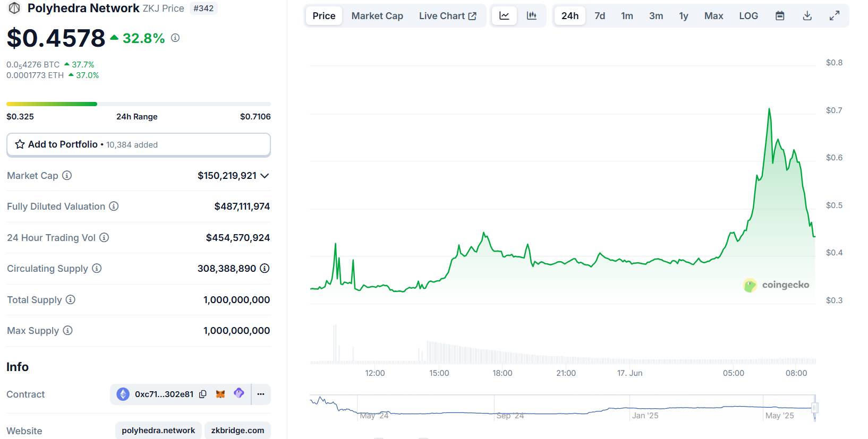868x439 pixels.
Task: Click Market Cap info icon
Action: coord(67,175)
